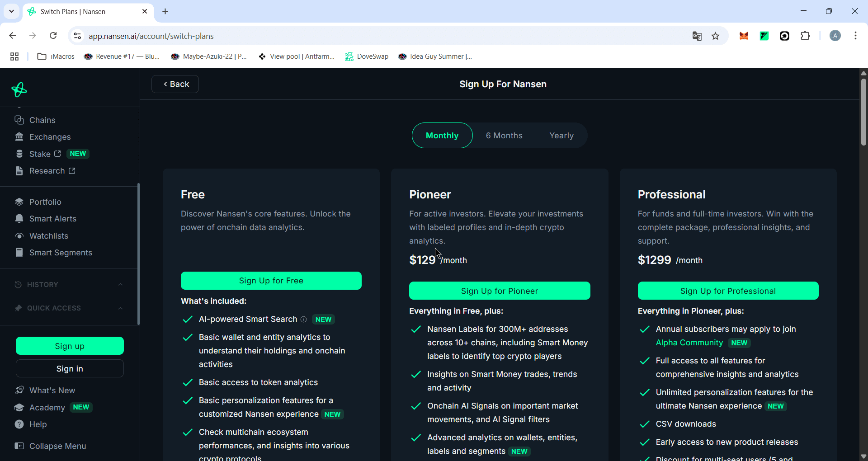
Task: Select the 6 Months billing option
Action: point(504,136)
